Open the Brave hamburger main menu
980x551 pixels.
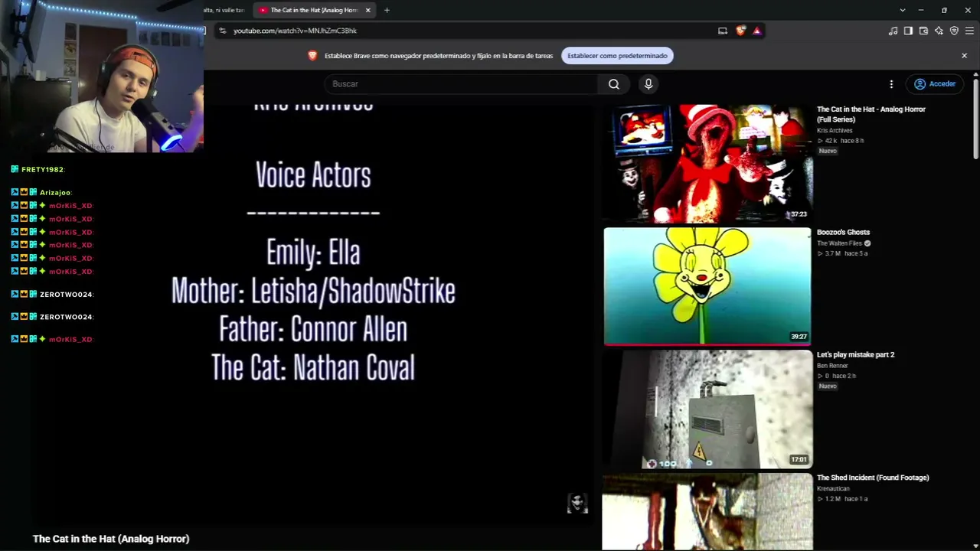(969, 31)
